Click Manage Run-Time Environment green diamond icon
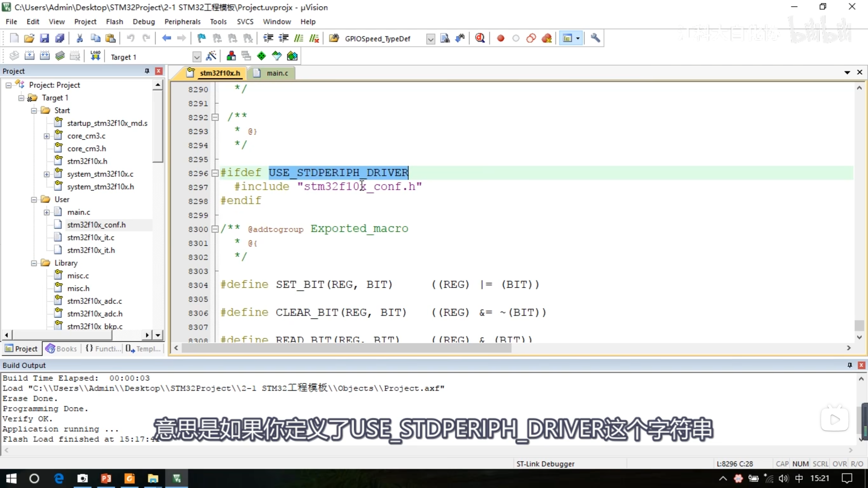Image resolution: width=868 pixels, height=488 pixels. 261,56
